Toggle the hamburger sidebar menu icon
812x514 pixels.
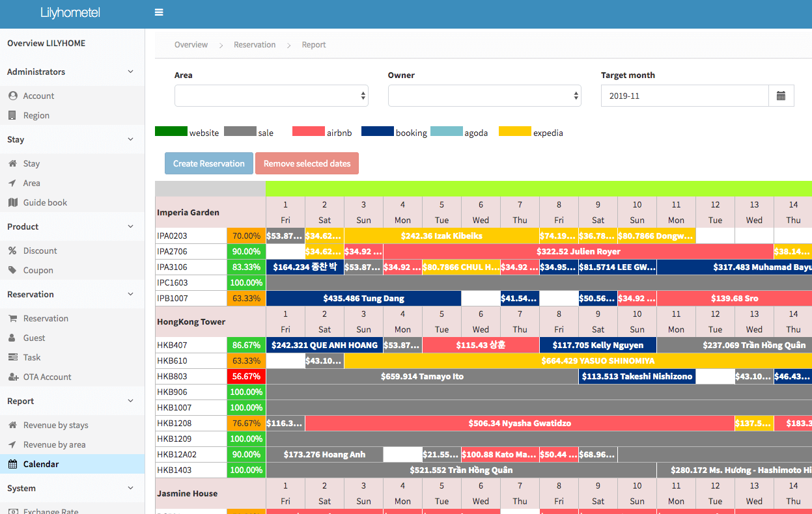coord(159,12)
